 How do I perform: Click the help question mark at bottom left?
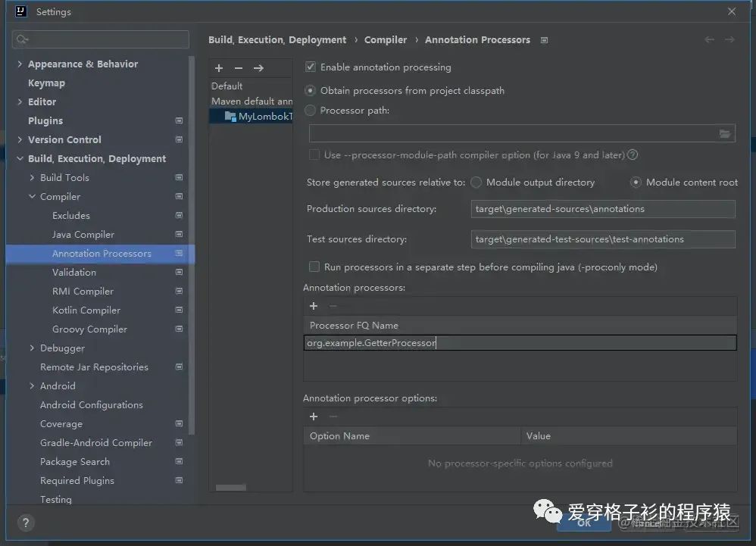25,523
